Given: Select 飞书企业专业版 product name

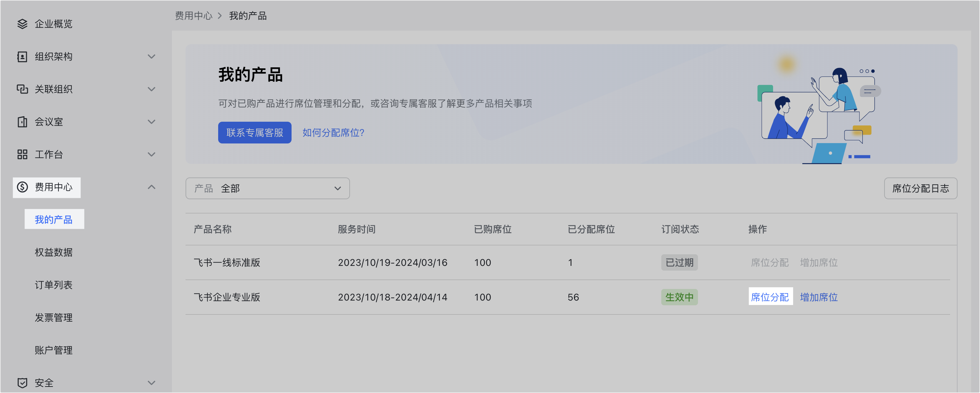Looking at the screenshot, I should coord(227,297).
